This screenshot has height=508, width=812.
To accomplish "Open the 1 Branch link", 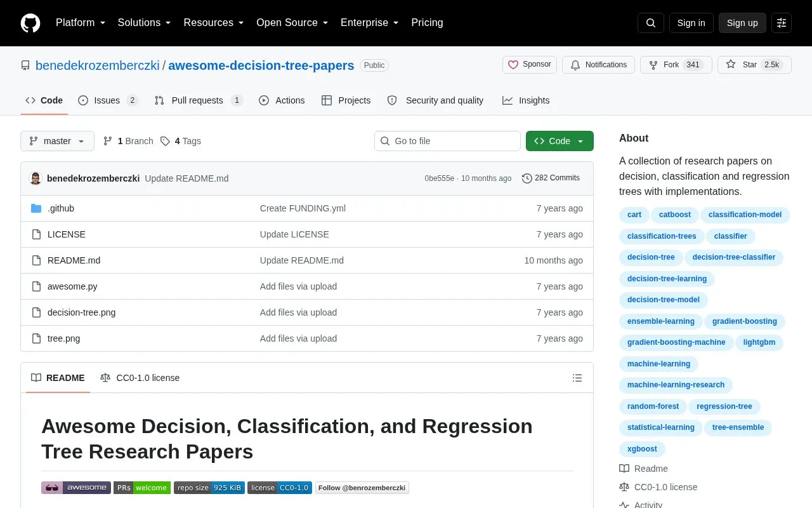I will [128, 141].
